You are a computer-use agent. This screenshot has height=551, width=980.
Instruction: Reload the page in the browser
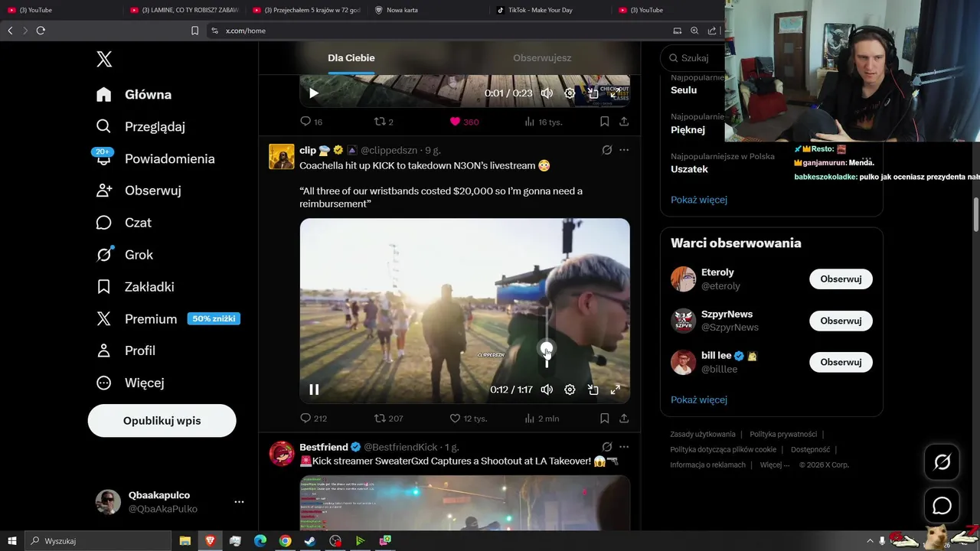pyautogui.click(x=41, y=31)
